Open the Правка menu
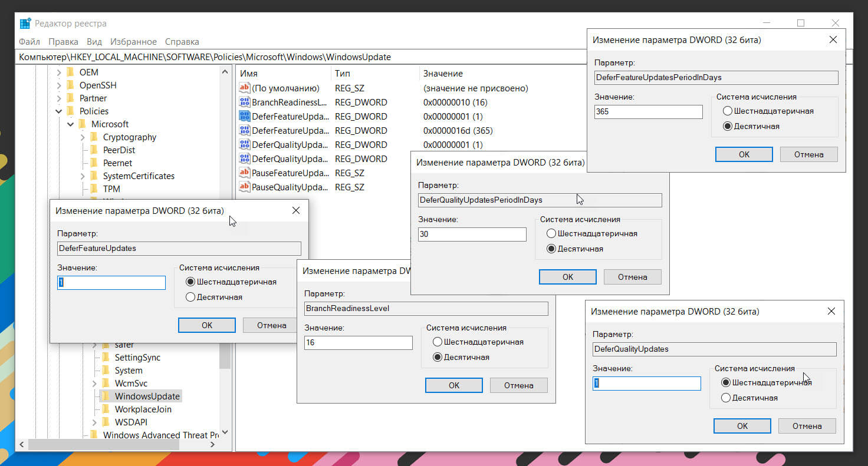The width and height of the screenshot is (868, 466). pos(64,42)
